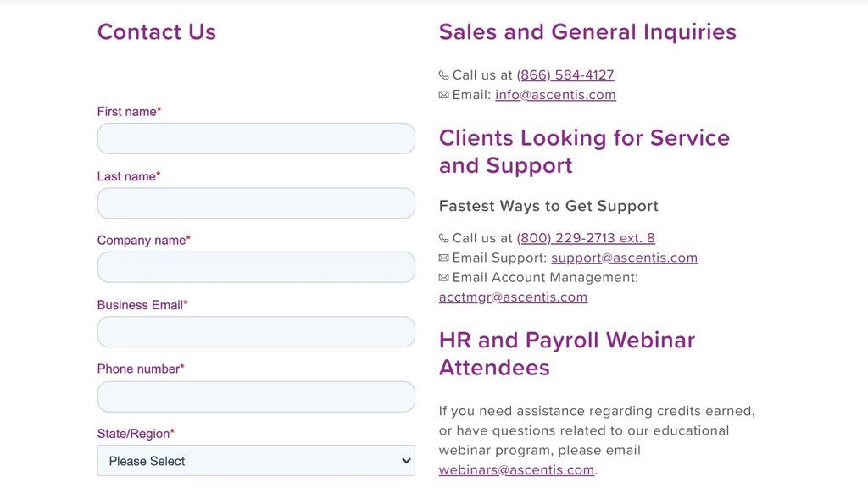
Task: Click the Contact Us heading
Action: click(157, 32)
